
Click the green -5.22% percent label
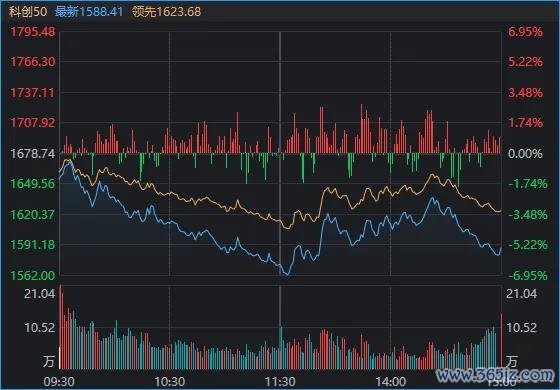click(528, 245)
